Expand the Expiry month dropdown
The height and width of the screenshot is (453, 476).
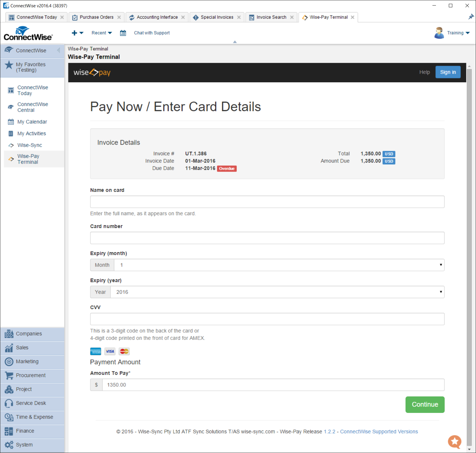[x=279, y=265]
